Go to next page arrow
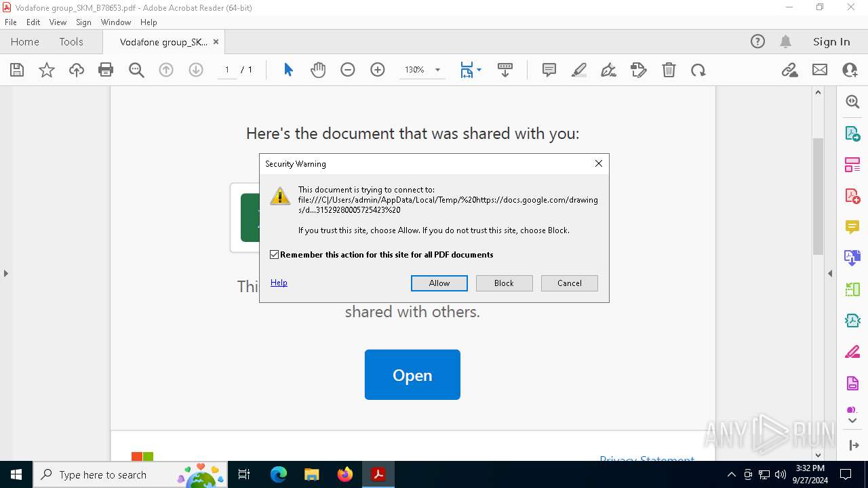Screen dimensions: 868x488 196,70
